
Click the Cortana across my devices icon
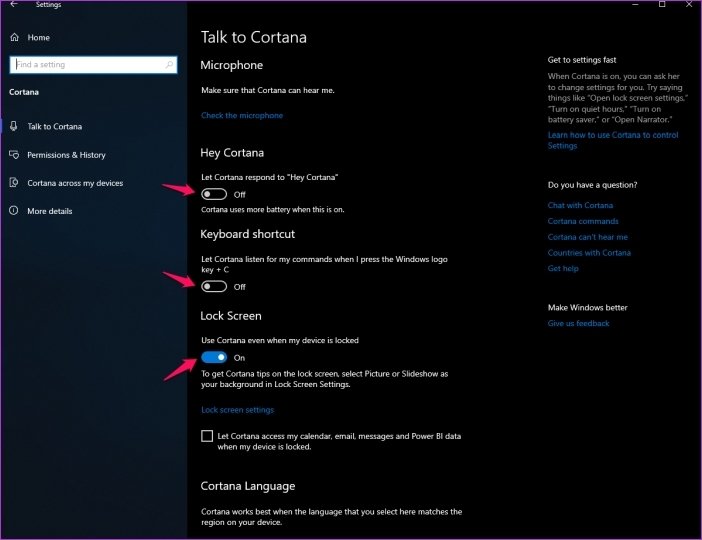[x=14, y=183]
